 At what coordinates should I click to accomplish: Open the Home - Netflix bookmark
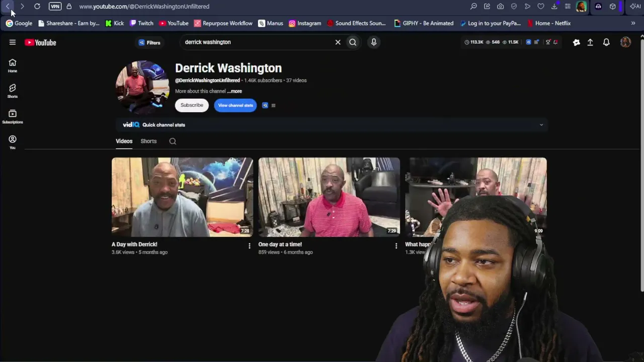point(549,23)
